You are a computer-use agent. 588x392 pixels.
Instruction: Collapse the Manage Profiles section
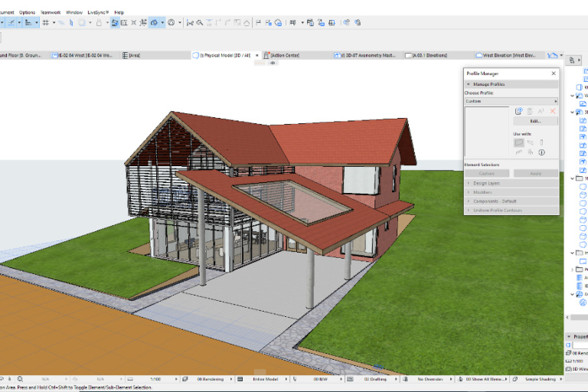[488, 84]
